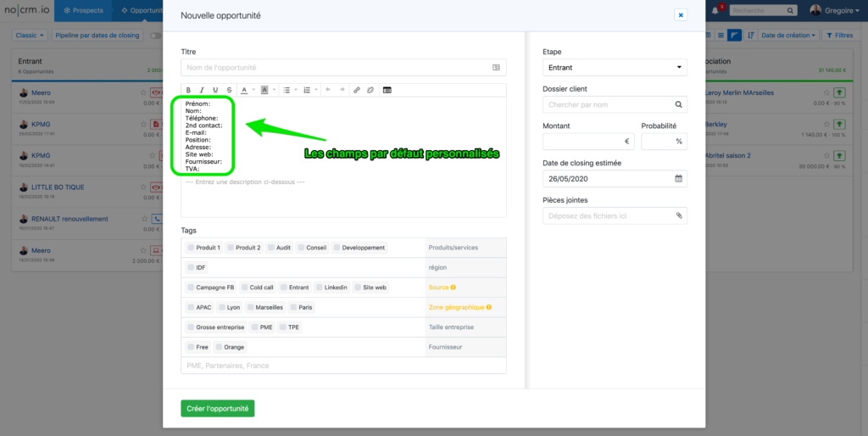Pick the text background color swatch
Screen dimensions: 868x436
click(x=264, y=89)
